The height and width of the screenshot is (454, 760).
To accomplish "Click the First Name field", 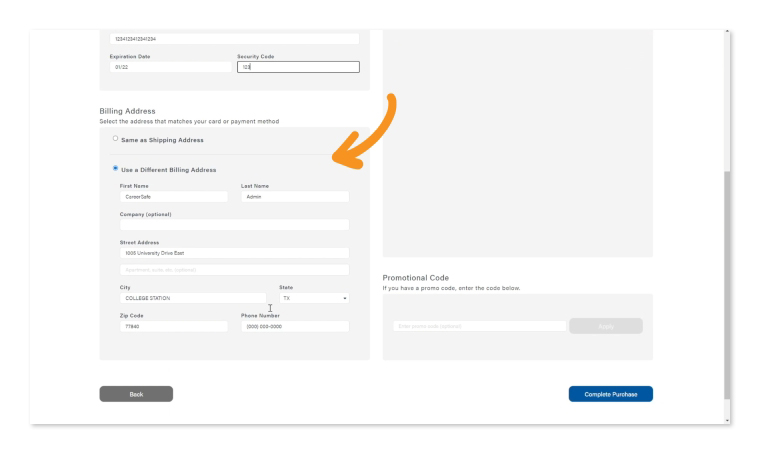I will pyautogui.click(x=174, y=197).
